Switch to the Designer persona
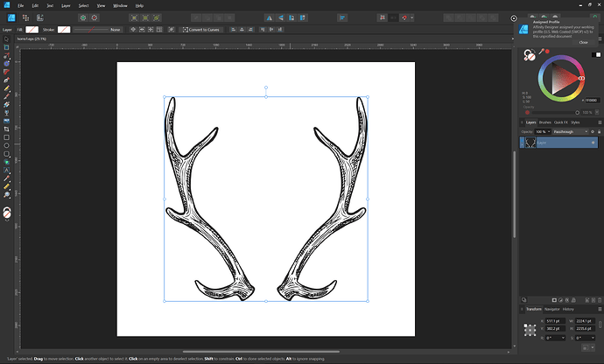 [11, 17]
